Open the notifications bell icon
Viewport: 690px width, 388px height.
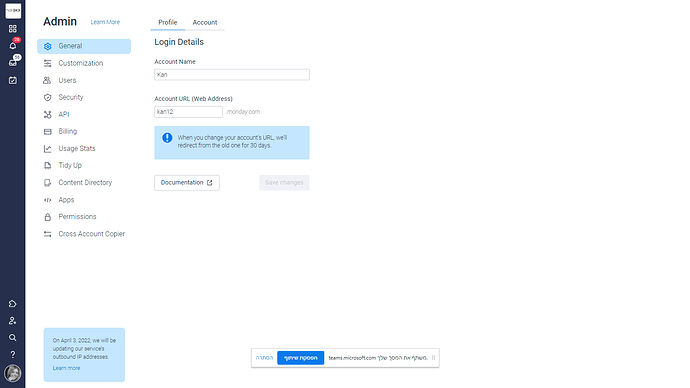click(x=13, y=46)
